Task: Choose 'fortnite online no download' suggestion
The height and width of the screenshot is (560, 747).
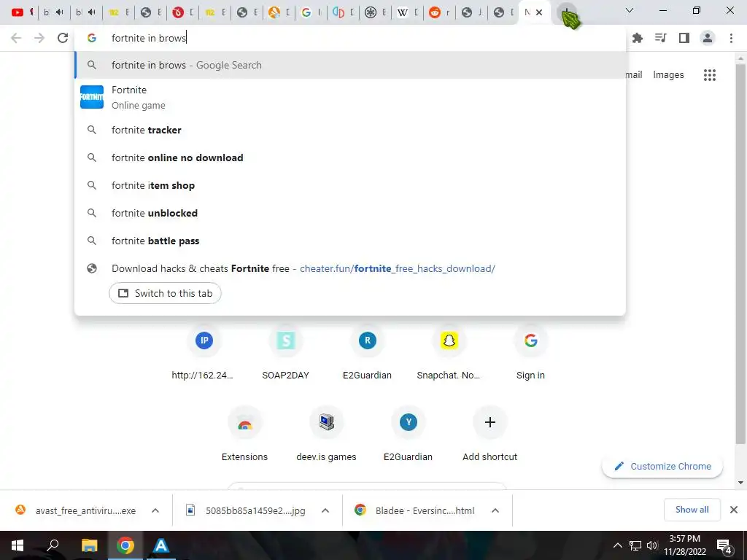Action: [x=350, y=157]
